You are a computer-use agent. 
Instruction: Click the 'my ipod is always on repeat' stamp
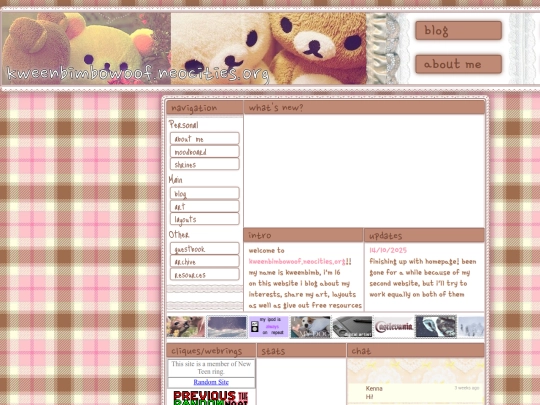tap(269, 326)
